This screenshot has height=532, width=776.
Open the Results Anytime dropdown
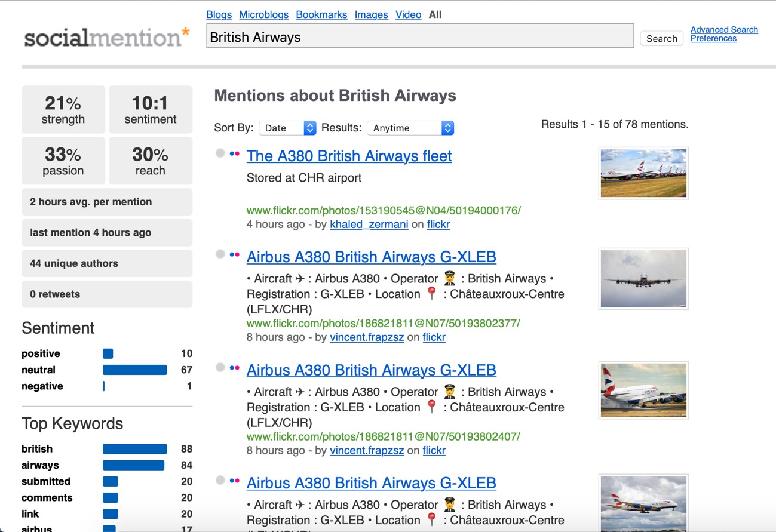point(410,128)
